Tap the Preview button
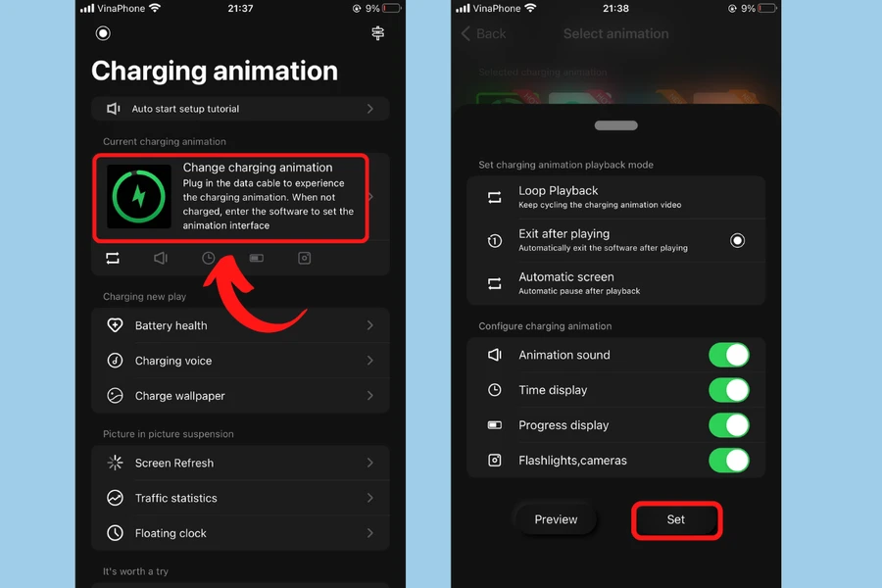This screenshot has height=588, width=882. point(556,519)
